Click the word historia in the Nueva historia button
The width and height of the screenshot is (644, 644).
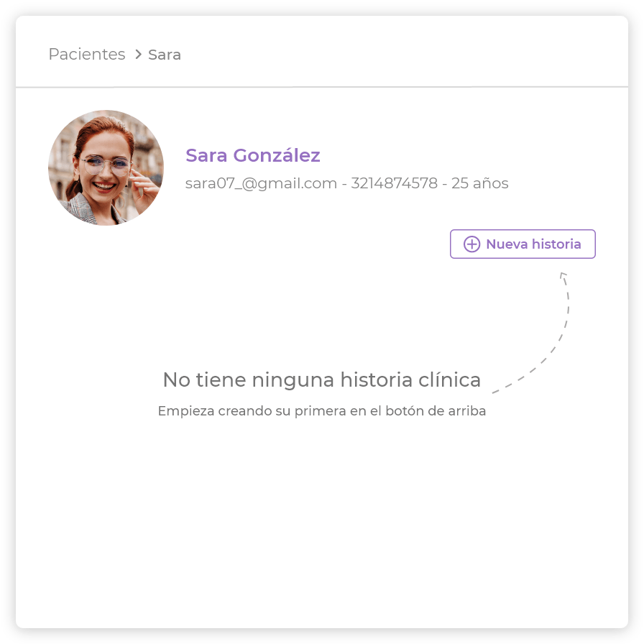(556, 244)
